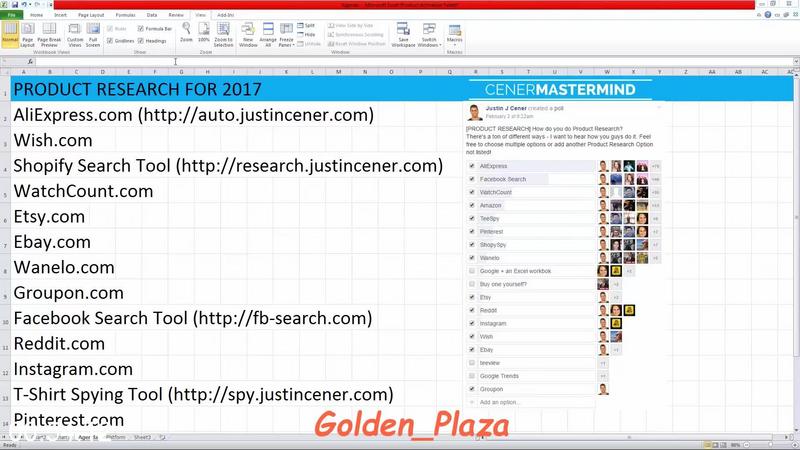Switch to Full Screen view
800x450 pixels.
93,34
